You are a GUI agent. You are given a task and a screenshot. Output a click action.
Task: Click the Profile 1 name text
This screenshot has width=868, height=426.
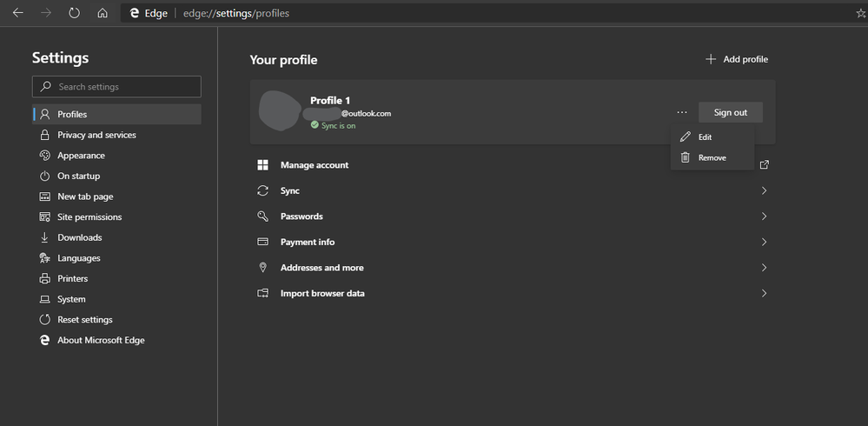coord(330,100)
